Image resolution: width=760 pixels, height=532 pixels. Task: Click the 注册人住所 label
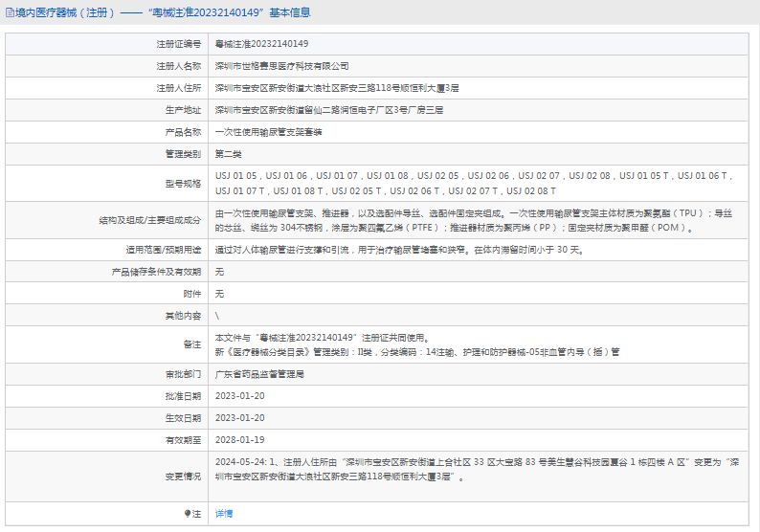pyautogui.click(x=178, y=88)
